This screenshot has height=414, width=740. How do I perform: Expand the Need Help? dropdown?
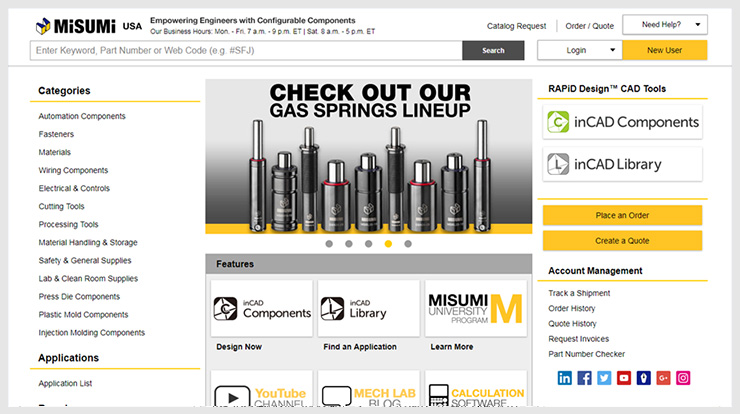click(665, 25)
